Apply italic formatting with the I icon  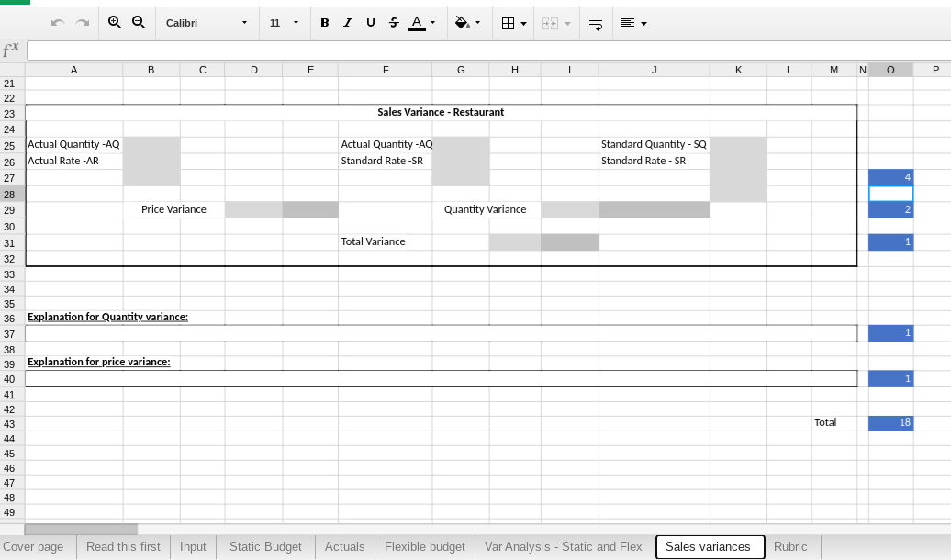coord(347,22)
